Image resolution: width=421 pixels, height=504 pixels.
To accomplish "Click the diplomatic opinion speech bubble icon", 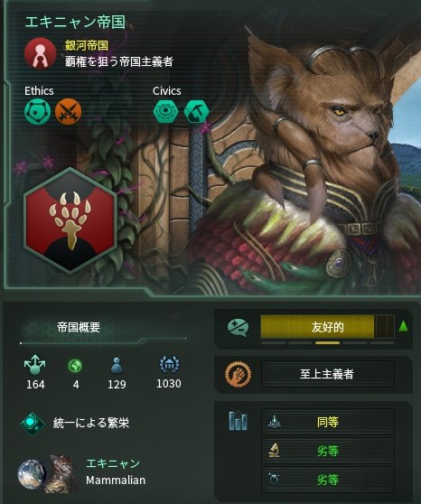I will pos(238,328).
